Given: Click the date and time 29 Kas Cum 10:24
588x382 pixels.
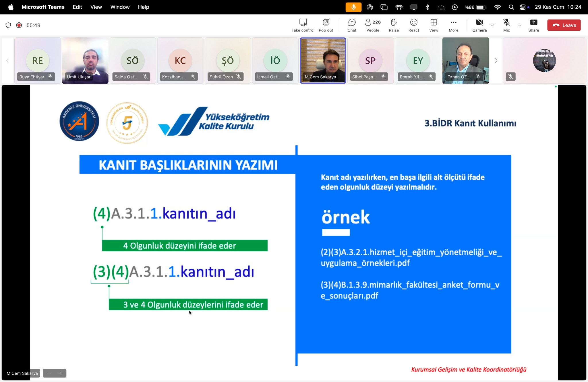Looking at the screenshot, I should [558, 7].
